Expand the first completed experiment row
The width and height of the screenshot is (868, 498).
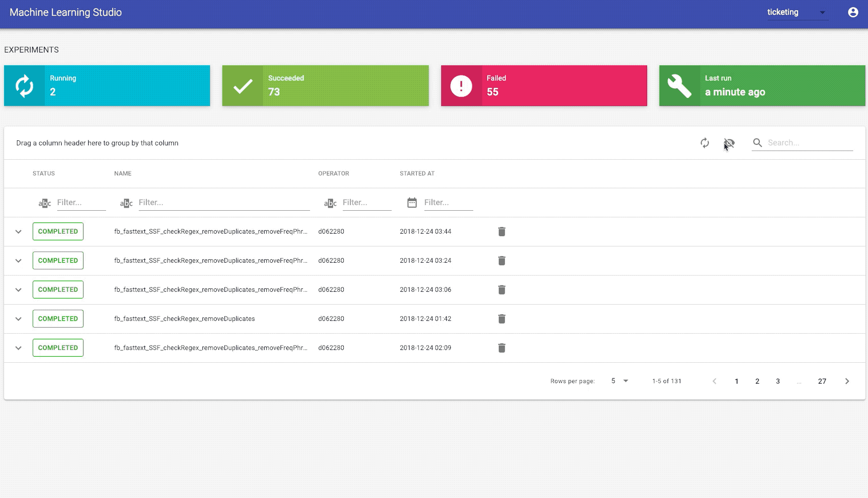(18, 232)
